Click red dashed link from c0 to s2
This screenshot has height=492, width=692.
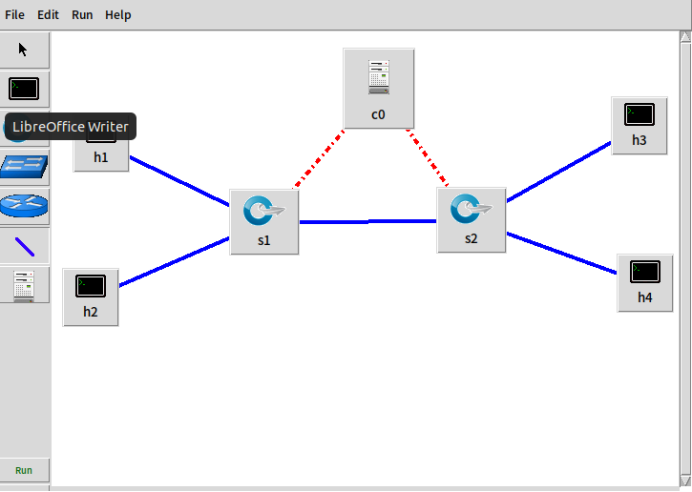point(427,158)
